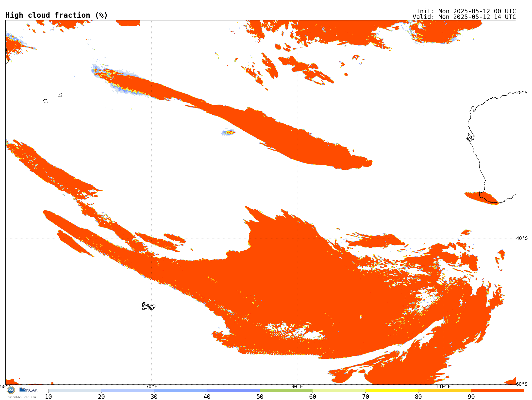This screenshot has width=532, height=400.
Task: Click the 60–70 pale yellow-green colorbar segment
Action: click(339, 390)
